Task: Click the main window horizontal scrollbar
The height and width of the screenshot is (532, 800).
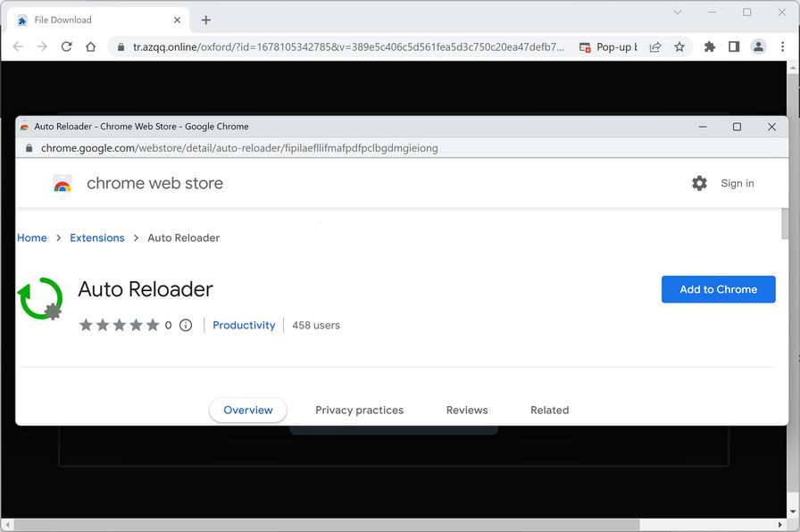Action: pyautogui.click(x=327, y=524)
